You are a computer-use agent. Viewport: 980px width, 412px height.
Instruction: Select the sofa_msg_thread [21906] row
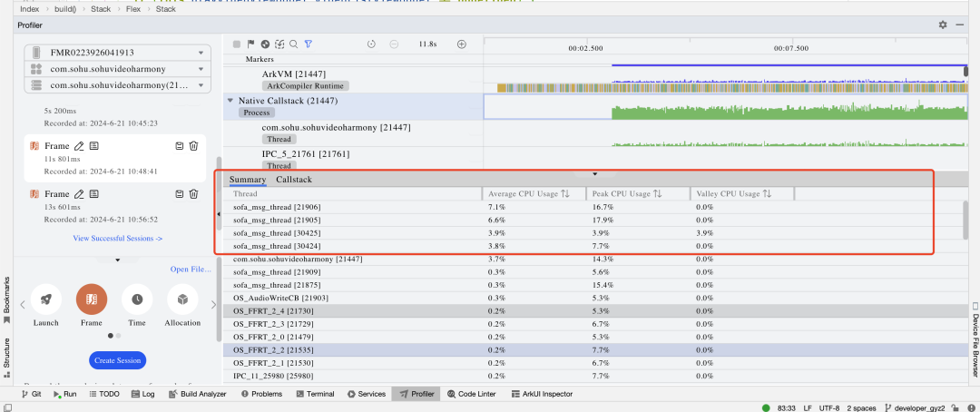coord(595,206)
